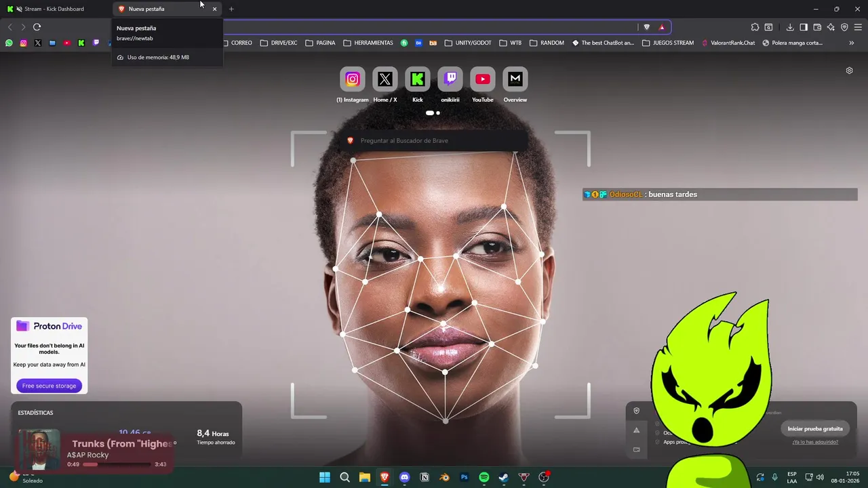The image size is (868, 488).
Task: Expand the WTB bookmark folder
Action: coord(511,43)
